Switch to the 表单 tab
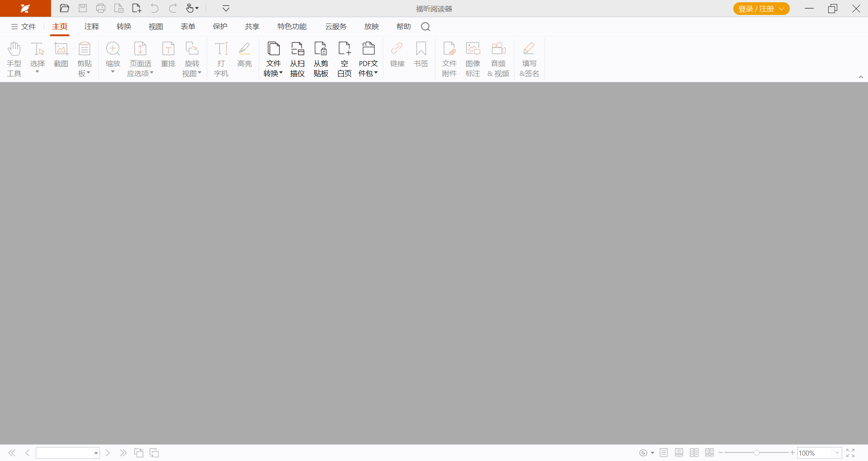The height and width of the screenshot is (461, 868). click(188, 27)
